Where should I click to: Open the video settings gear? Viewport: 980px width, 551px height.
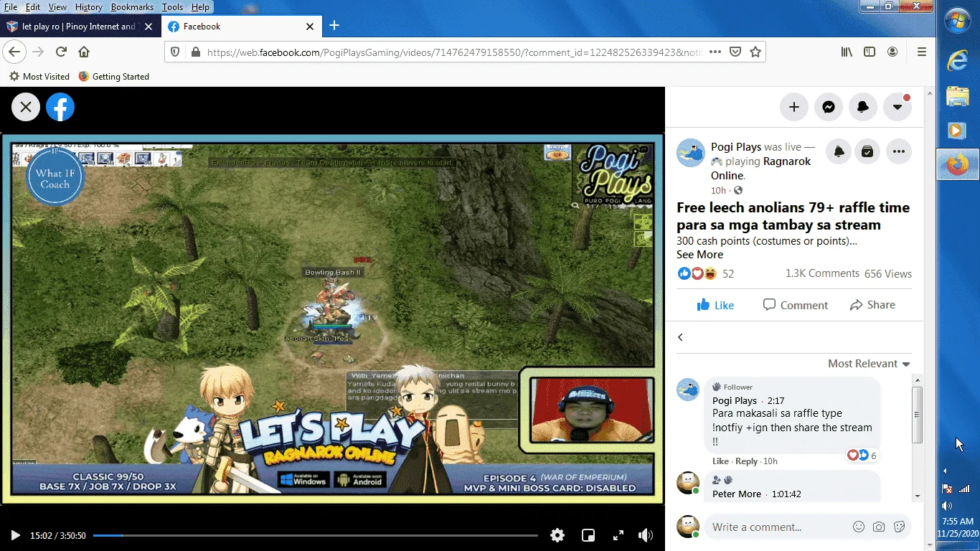pos(557,535)
